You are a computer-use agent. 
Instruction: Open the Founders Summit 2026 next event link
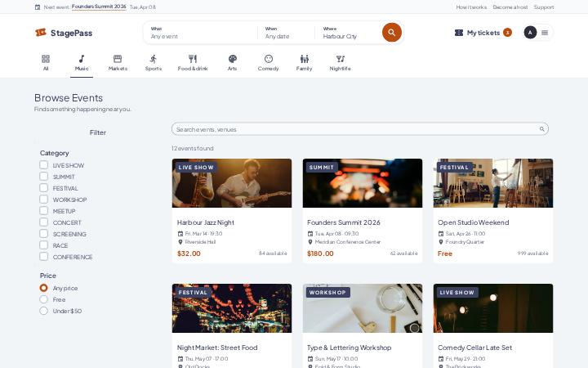[x=99, y=7]
